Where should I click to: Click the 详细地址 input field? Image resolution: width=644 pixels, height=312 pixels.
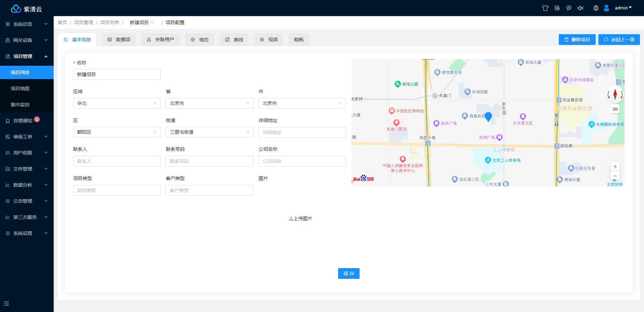tap(302, 132)
